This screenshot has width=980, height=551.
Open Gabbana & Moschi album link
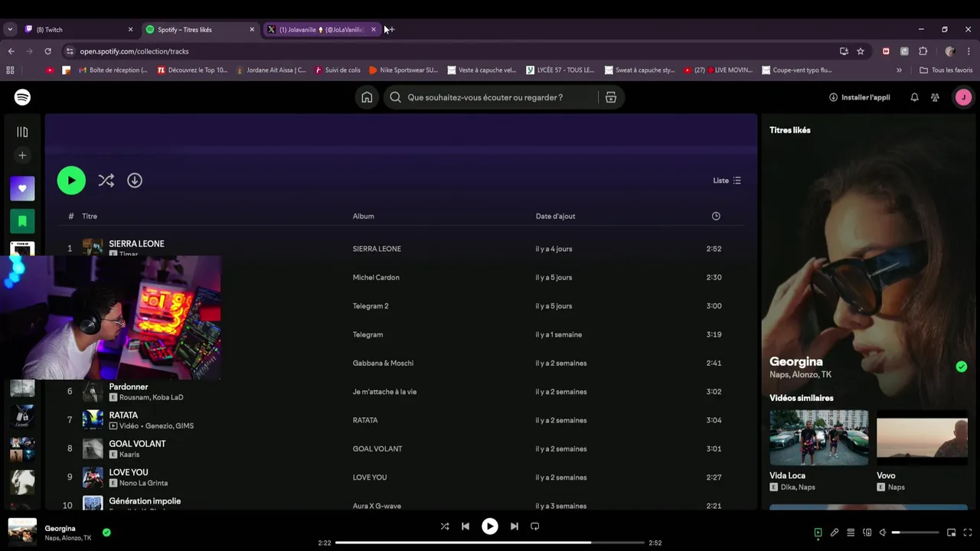[383, 363]
